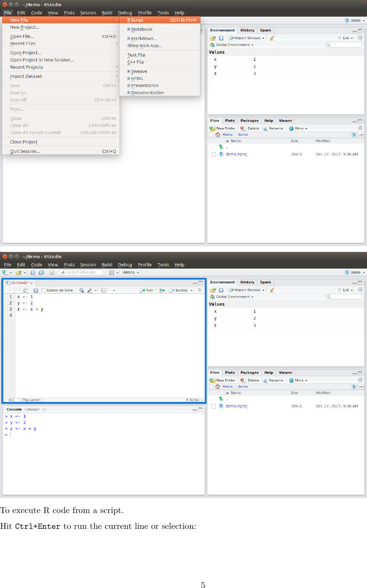Switch to the History tab in the script window
The height and width of the screenshot is (588, 367).
click(247, 282)
